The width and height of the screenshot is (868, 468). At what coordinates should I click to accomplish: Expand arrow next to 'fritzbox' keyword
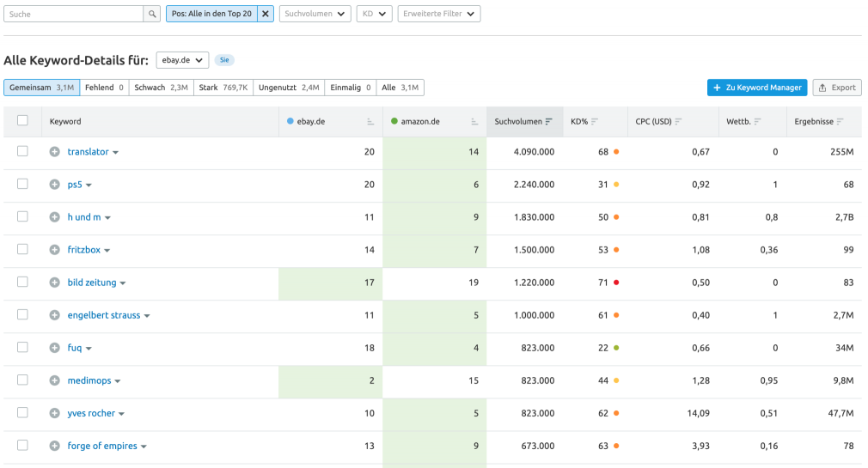pos(107,251)
